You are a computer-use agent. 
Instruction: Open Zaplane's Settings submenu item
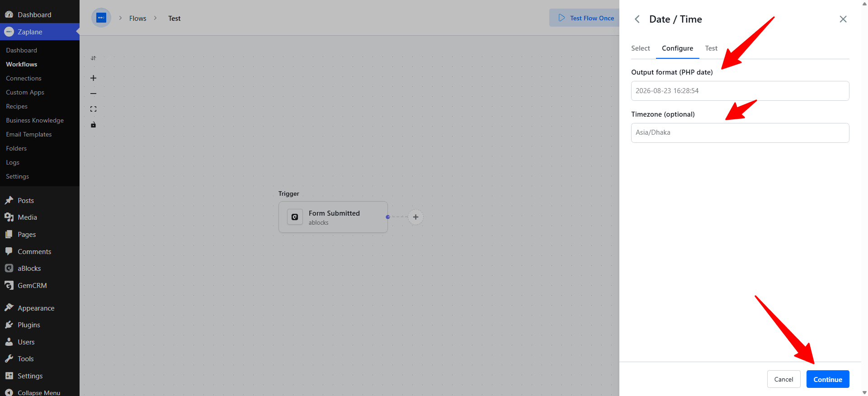(x=17, y=176)
